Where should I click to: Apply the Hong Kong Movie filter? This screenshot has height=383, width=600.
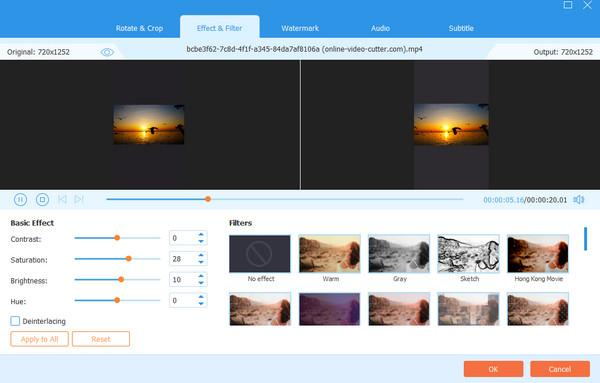(x=538, y=254)
